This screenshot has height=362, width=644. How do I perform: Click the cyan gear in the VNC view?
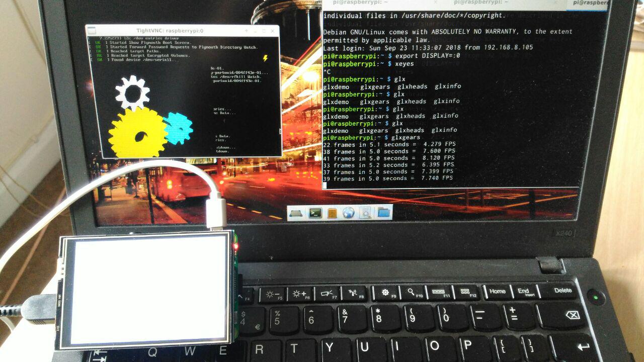click(179, 128)
